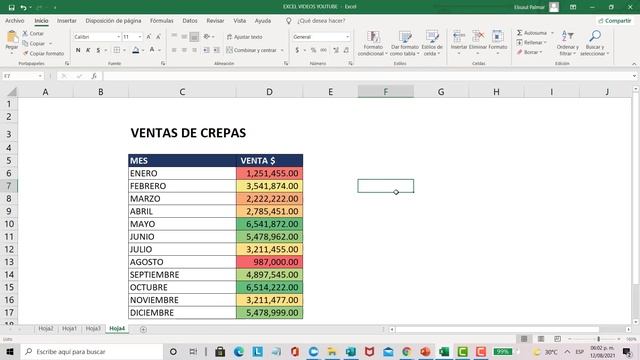Switch to Vista ribbon tab
The width and height of the screenshot is (640, 360).
tap(240, 20)
